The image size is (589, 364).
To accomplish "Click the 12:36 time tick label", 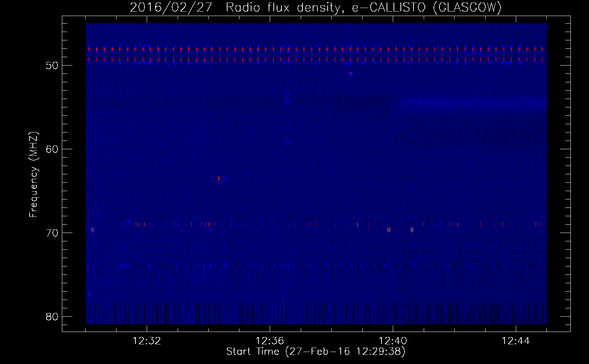I will [x=270, y=341].
